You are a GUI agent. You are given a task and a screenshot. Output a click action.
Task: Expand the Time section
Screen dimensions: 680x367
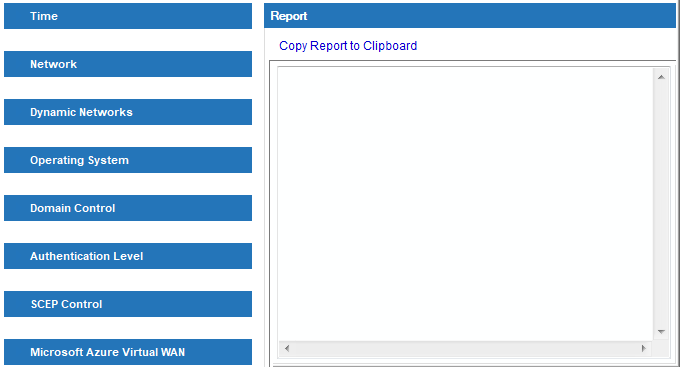tap(128, 16)
